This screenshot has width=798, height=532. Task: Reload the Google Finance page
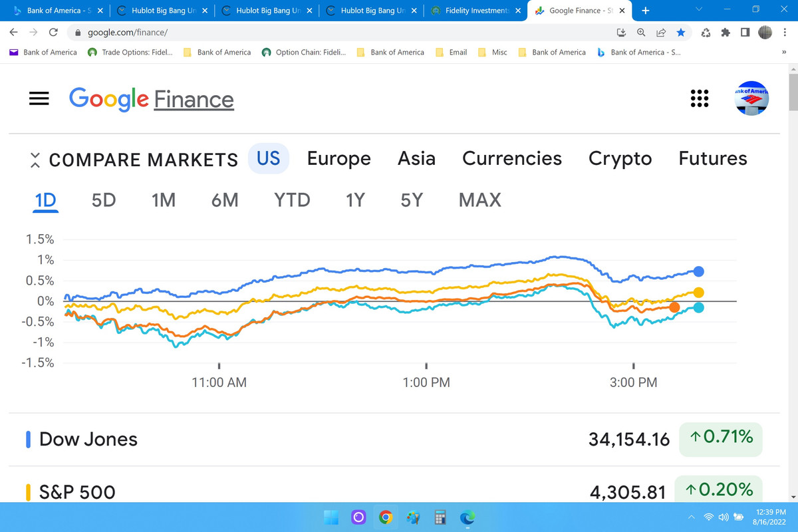(x=54, y=32)
